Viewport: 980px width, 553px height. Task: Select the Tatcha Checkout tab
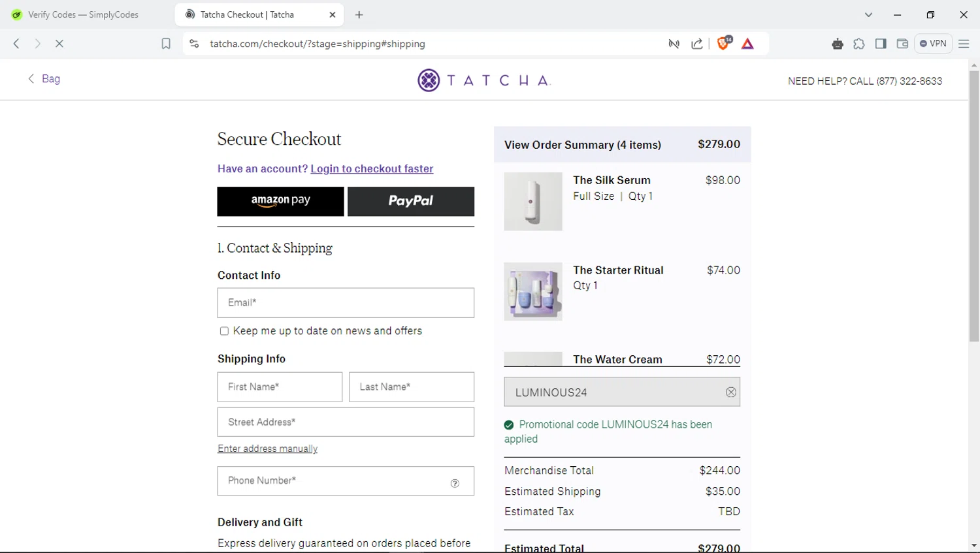(258, 14)
